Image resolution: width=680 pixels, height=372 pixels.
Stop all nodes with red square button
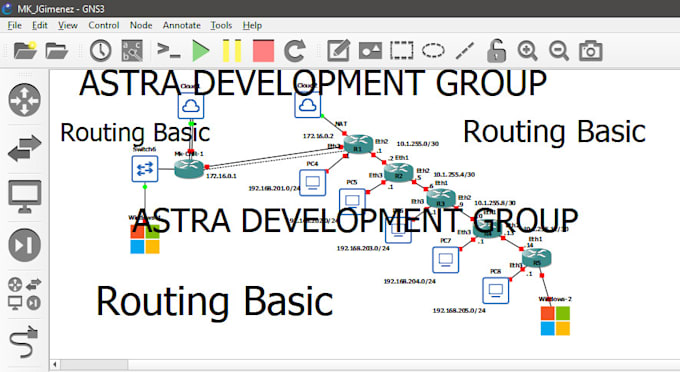click(x=263, y=51)
